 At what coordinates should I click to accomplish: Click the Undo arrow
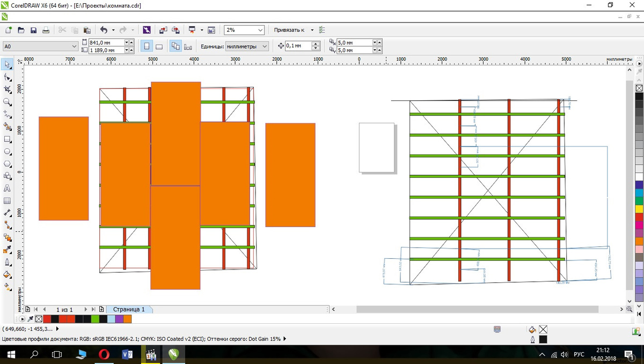point(103,30)
